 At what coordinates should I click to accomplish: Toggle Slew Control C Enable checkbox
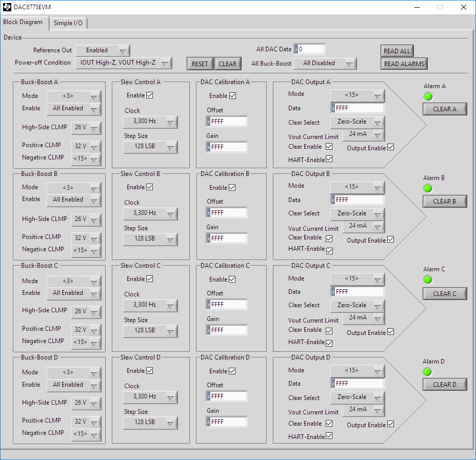(150, 279)
